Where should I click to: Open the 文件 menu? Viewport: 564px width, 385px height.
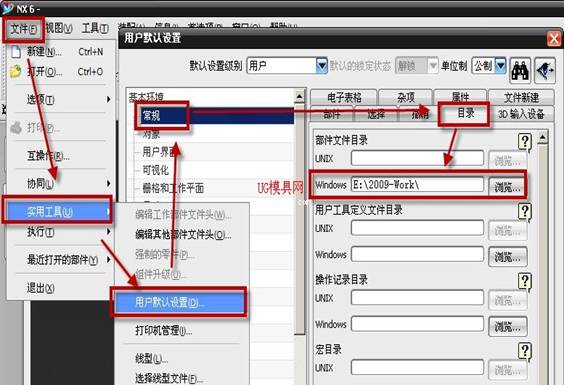coord(23,28)
